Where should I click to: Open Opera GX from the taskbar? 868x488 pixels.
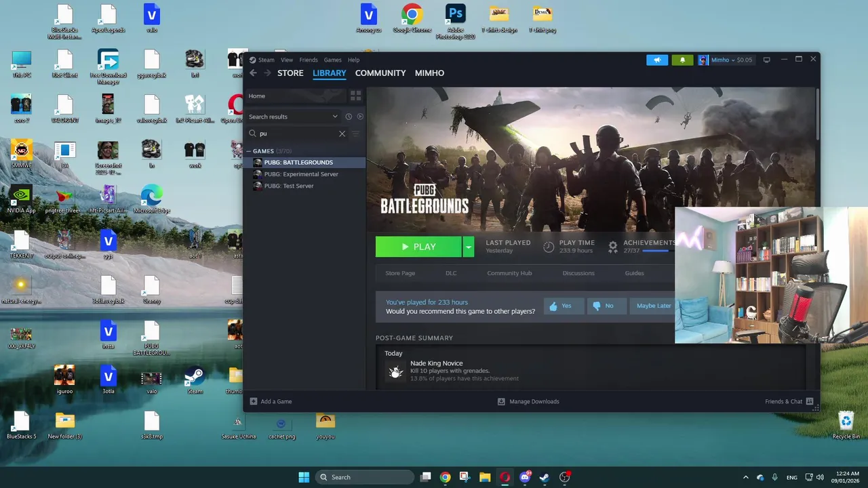505,477
